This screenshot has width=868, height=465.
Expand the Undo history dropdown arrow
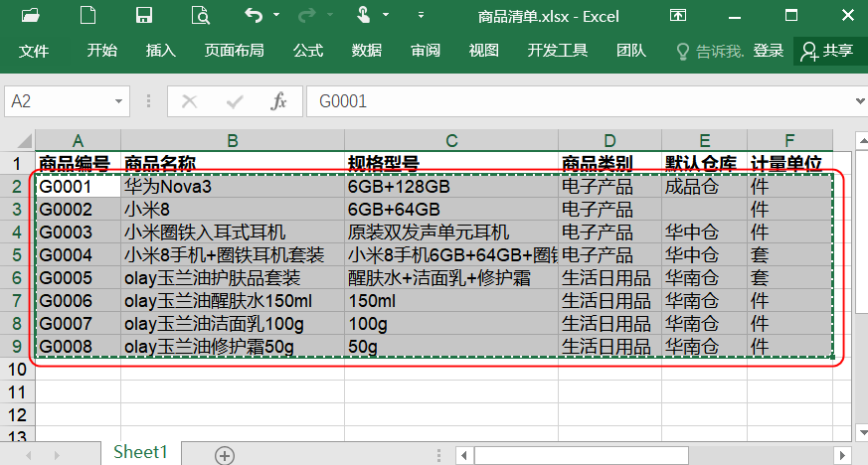coord(275,17)
